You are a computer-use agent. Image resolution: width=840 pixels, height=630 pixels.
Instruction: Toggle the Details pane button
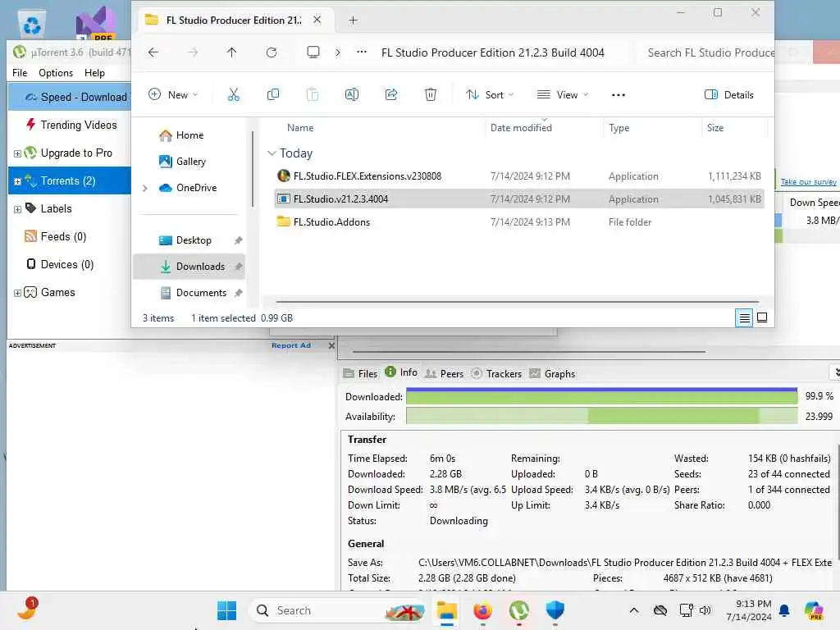(729, 95)
